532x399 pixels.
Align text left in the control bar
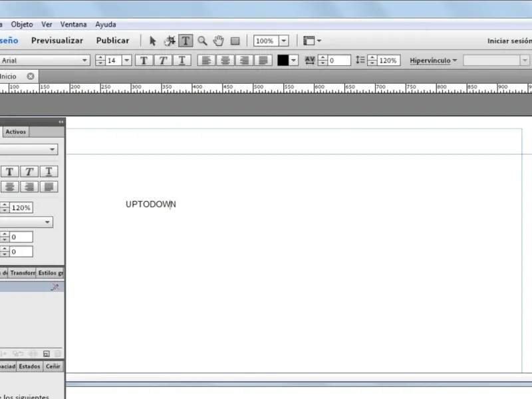pos(206,61)
